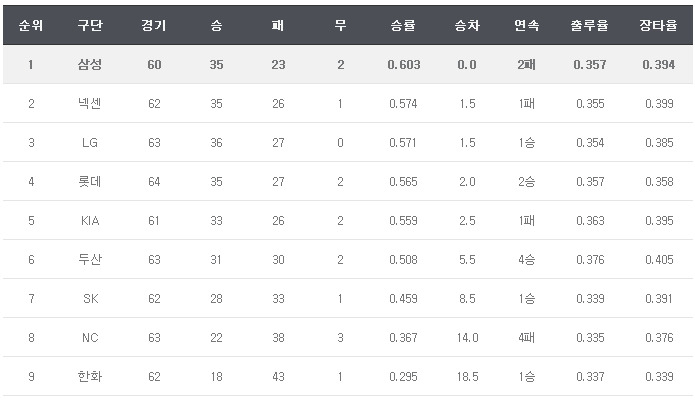Select the 18.5 games-behind cell

click(x=467, y=377)
